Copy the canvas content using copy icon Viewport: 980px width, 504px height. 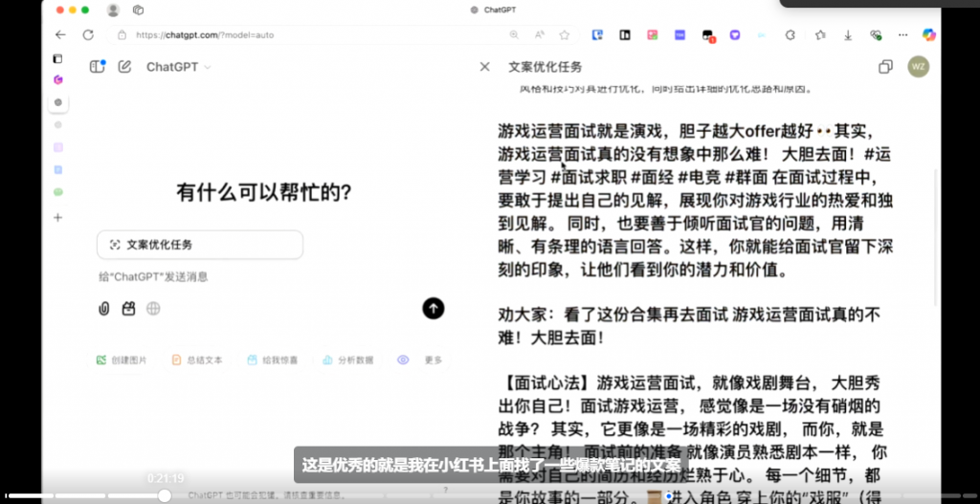point(885,67)
